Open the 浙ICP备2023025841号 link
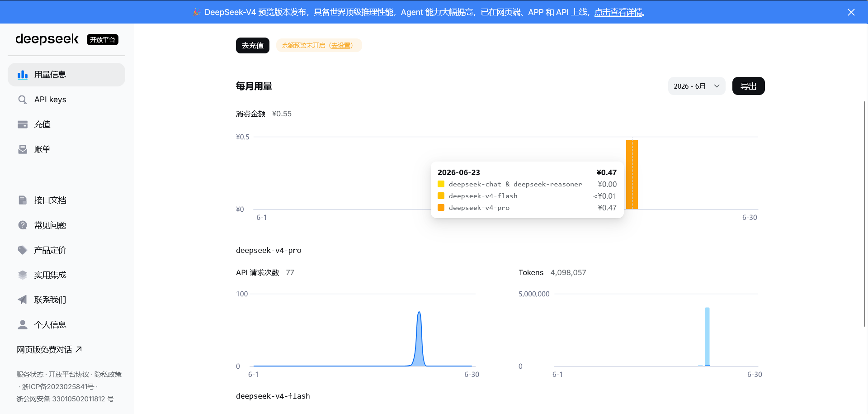The height and width of the screenshot is (414, 868). click(58, 386)
